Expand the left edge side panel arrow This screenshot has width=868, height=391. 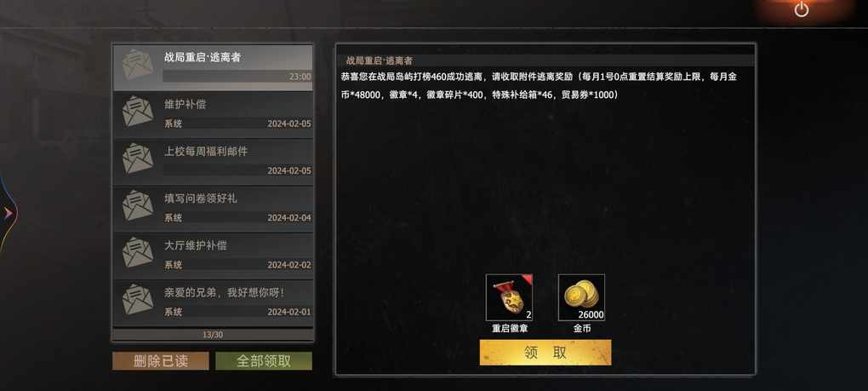click(8, 213)
